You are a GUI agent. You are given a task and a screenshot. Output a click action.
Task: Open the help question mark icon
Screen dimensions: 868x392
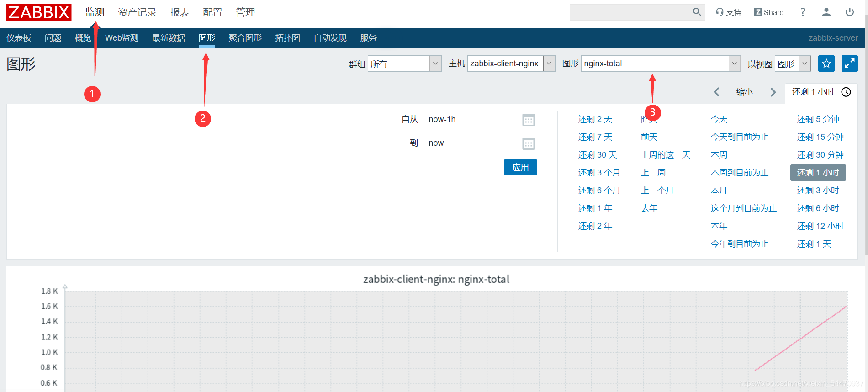[803, 12]
